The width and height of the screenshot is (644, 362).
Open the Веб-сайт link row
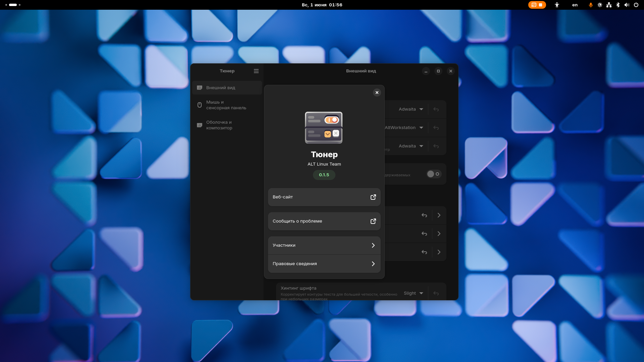click(324, 197)
